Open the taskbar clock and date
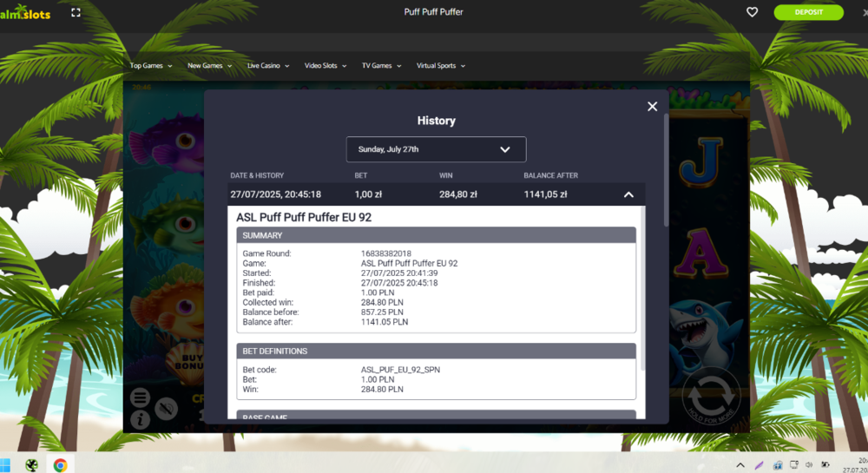 (857, 465)
